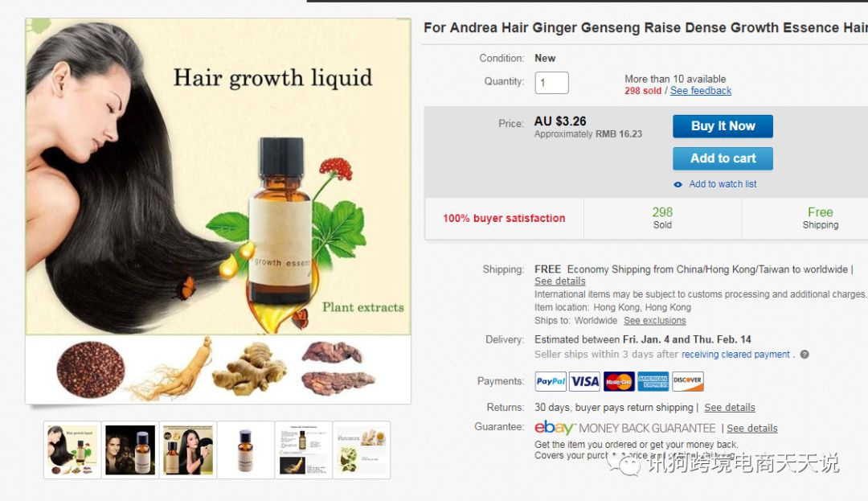Click the watch list eye icon

click(x=678, y=184)
